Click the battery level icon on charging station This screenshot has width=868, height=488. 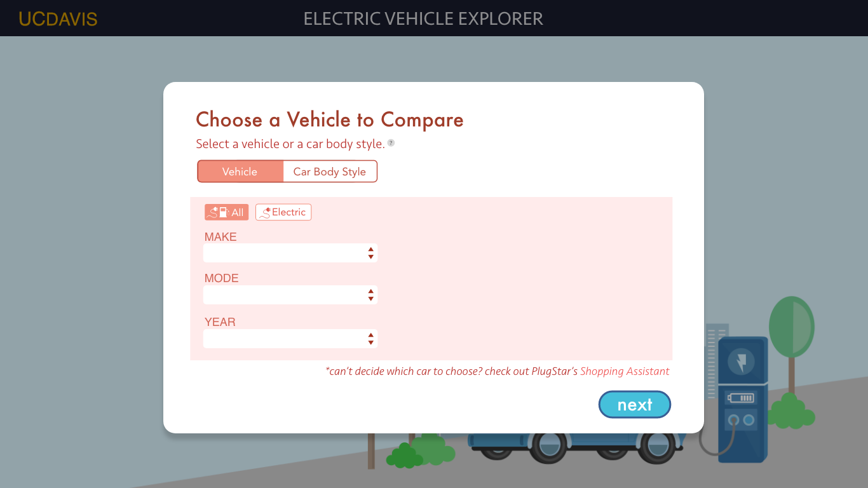pos(741,398)
